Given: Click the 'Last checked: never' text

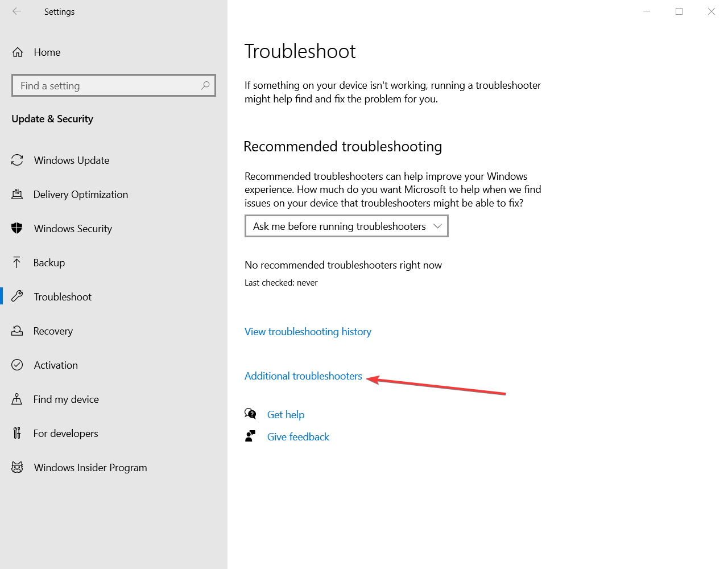Looking at the screenshot, I should point(281,283).
